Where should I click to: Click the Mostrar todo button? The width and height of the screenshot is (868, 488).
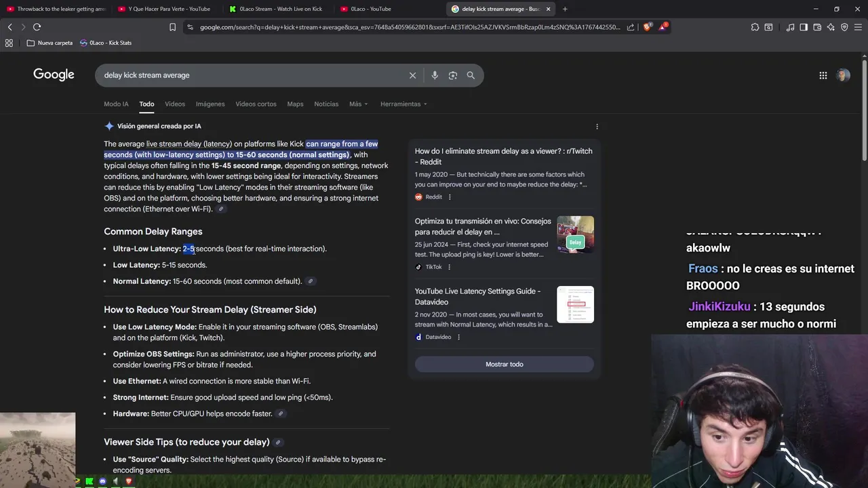[505, 364]
